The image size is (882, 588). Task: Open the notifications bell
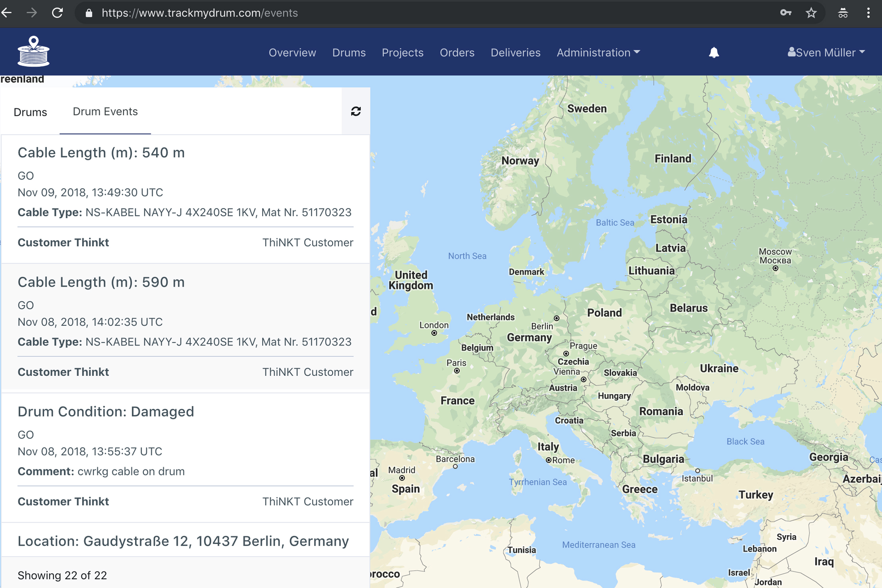[713, 52]
